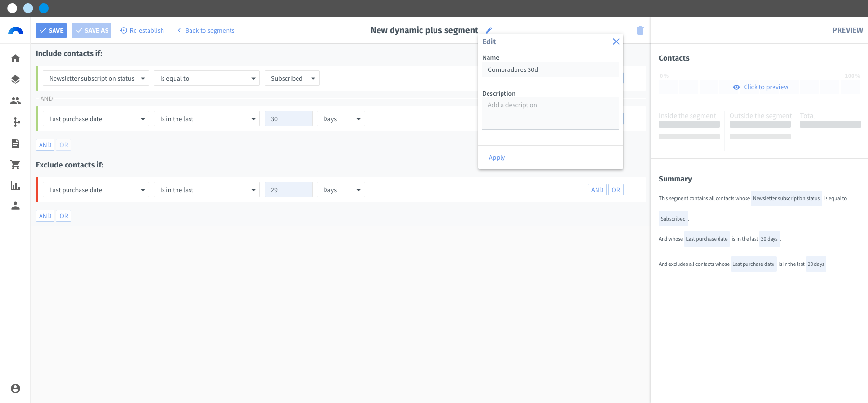868x403 pixels.
Task: Click Apply in the Edit popup
Action: [x=497, y=157]
